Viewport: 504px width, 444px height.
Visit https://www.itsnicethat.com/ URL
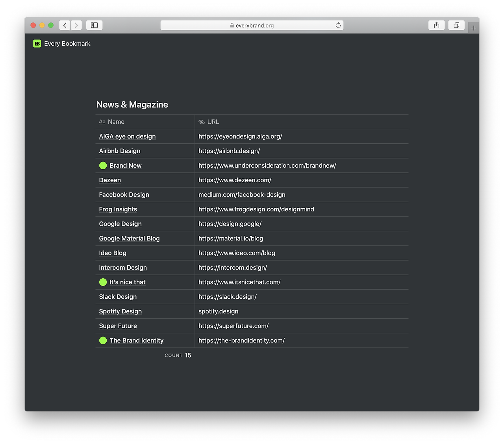pos(239,282)
